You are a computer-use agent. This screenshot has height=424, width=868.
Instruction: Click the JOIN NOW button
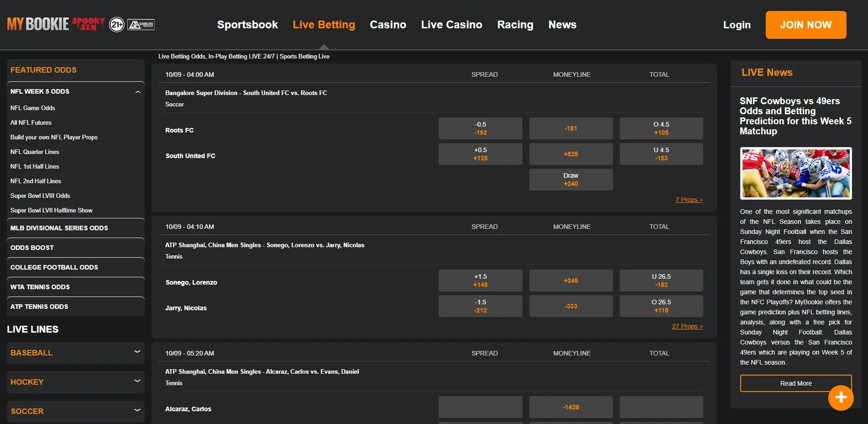pos(805,25)
